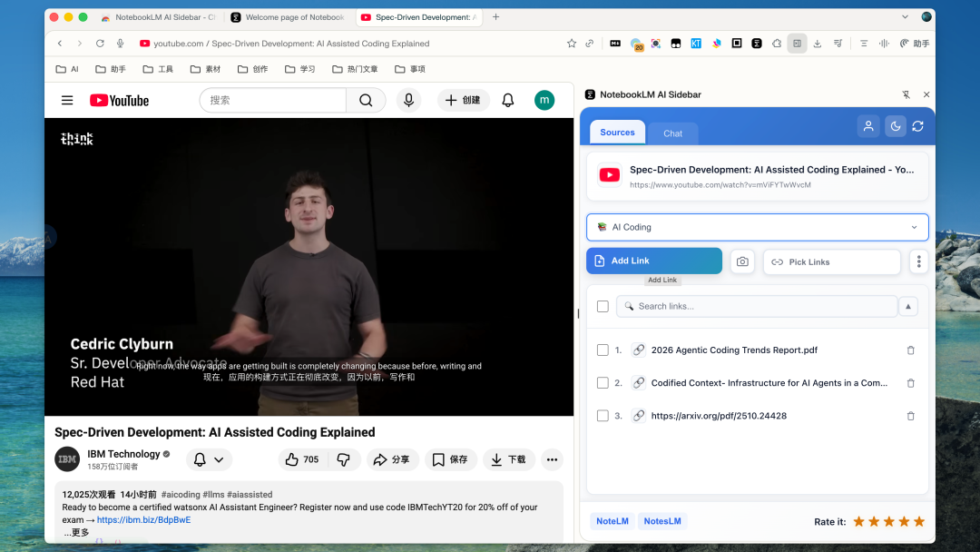
Task: Open the video's more actions ellipsis
Action: [x=552, y=459]
